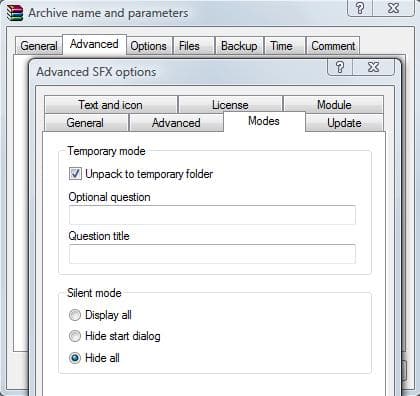This screenshot has height=396, width=420.
Task: Select the Backup tab in archive dialog
Action: pyautogui.click(x=239, y=46)
